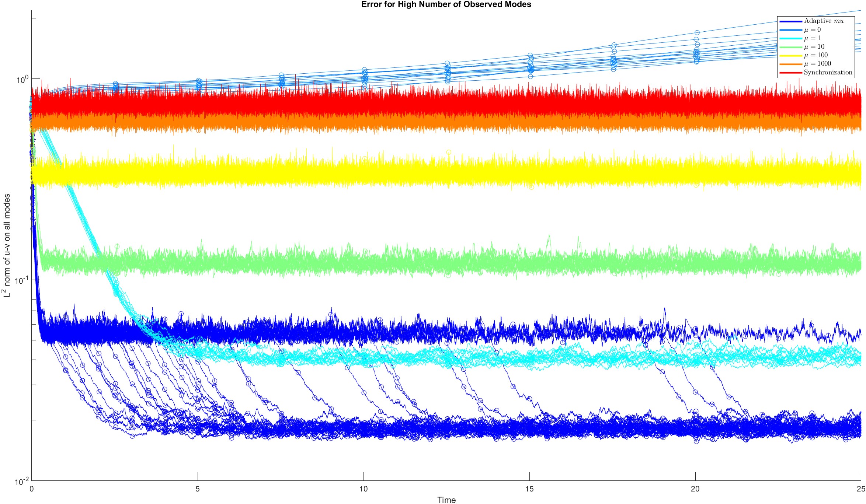
Task: Click the y-axis label 'L2 norm of u-v'
Action: (7, 246)
